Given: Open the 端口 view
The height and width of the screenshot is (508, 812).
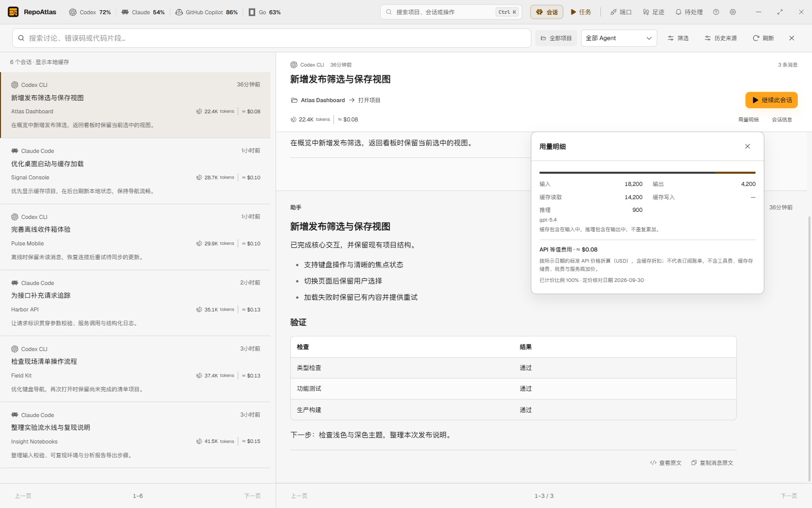Looking at the screenshot, I should point(621,12).
